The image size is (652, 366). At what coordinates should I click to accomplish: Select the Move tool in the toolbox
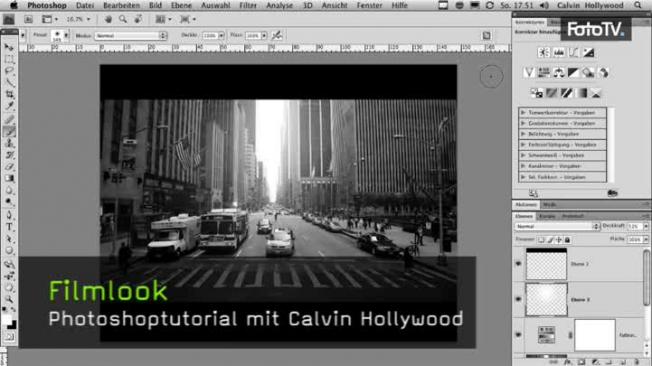(x=9, y=47)
